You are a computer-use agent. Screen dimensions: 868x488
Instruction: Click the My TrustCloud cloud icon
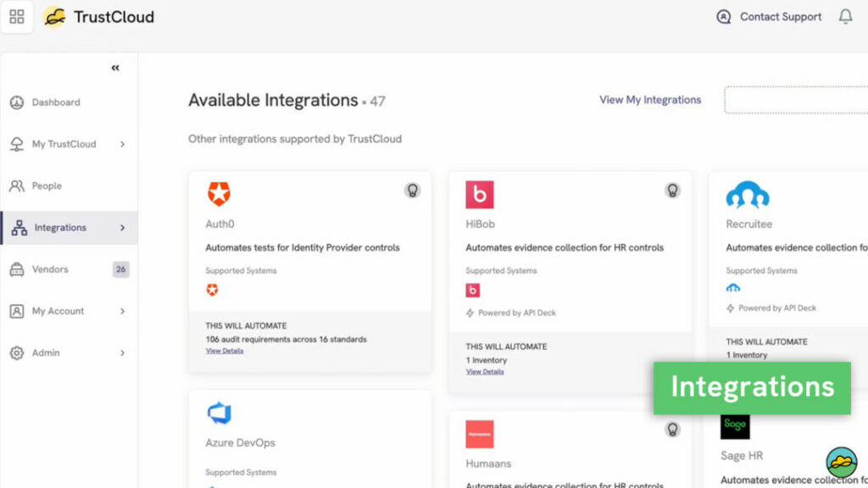coord(17,144)
